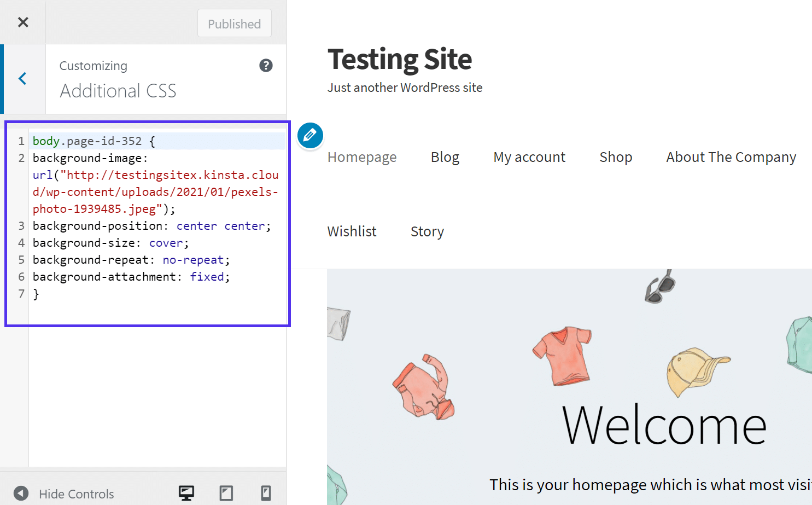
Task: Open the Blog menu item
Action: pyautogui.click(x=444, y=157)
